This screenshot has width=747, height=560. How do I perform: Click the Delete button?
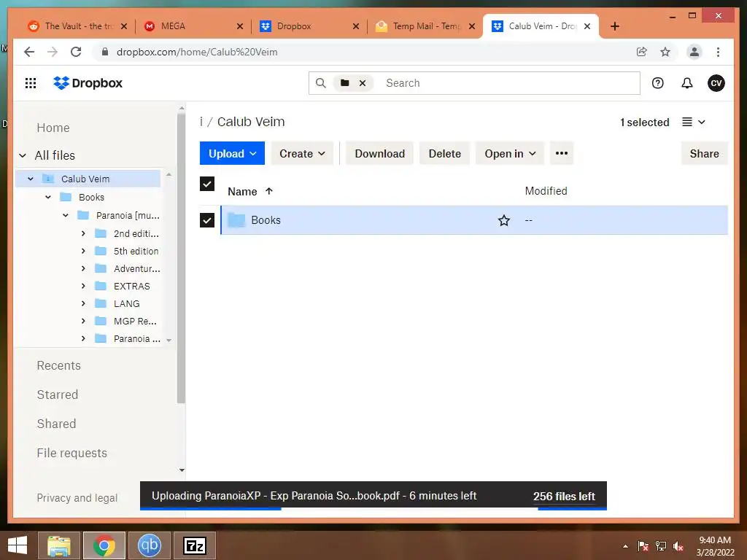(444, 153)
